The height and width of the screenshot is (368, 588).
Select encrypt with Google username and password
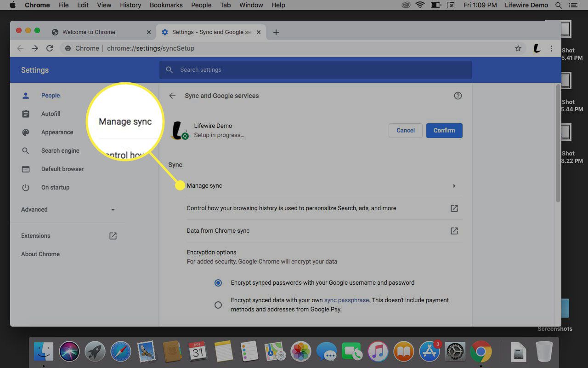[218, 283]
